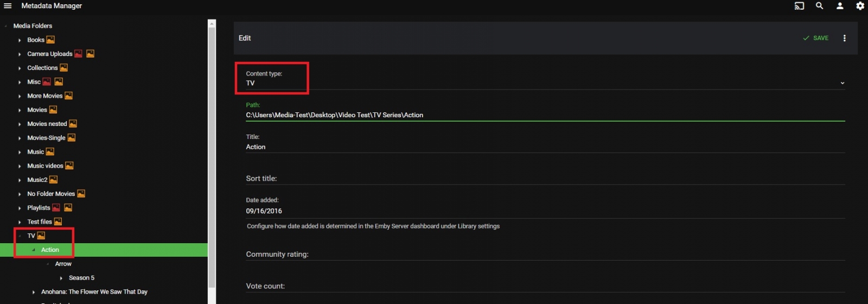The image size is (868, 304).
Task: Click the image icon next to Test files
Action: [x=58, y=221]
